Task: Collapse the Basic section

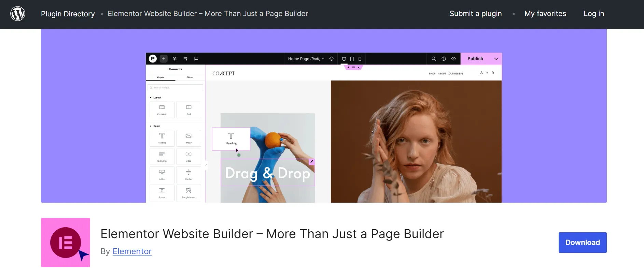Action: tap(155, 126)
